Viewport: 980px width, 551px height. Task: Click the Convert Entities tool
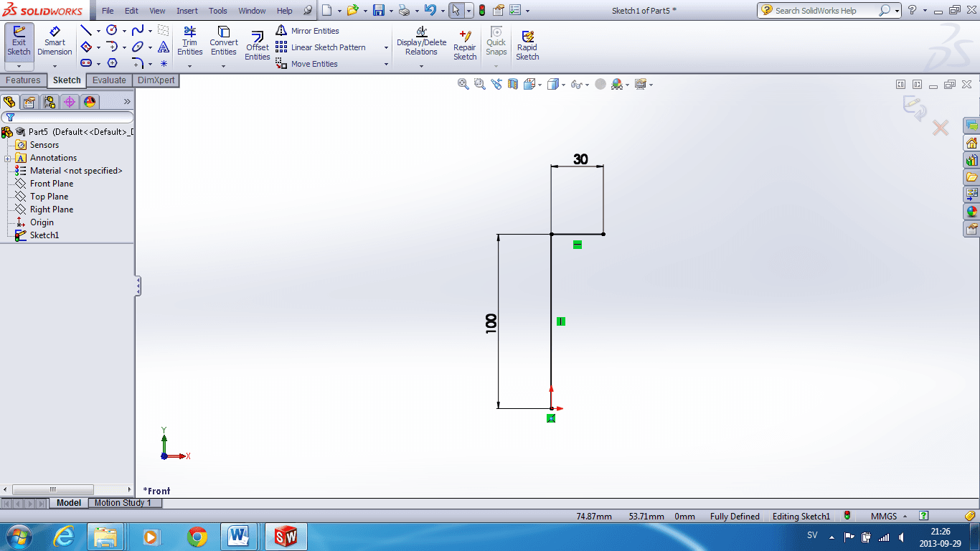pos(223,41)
